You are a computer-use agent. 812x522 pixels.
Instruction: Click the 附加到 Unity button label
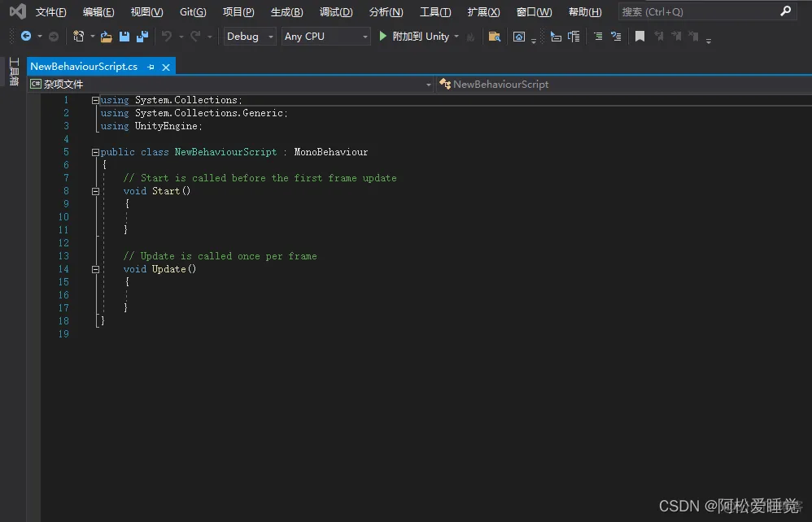pyautogui.click(x=421, y=37)
